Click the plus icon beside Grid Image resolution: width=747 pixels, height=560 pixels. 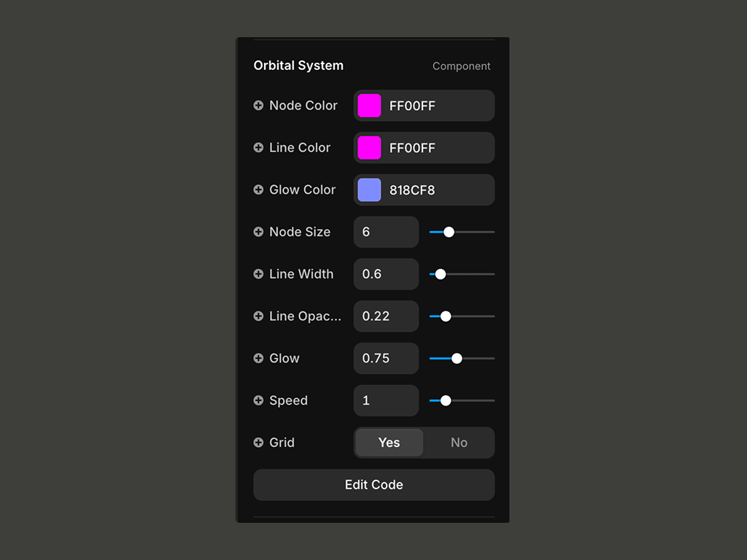point(258,443)
